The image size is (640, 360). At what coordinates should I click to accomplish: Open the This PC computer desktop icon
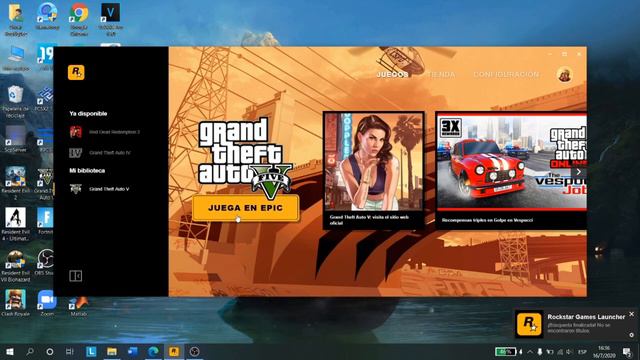(16, 58)
